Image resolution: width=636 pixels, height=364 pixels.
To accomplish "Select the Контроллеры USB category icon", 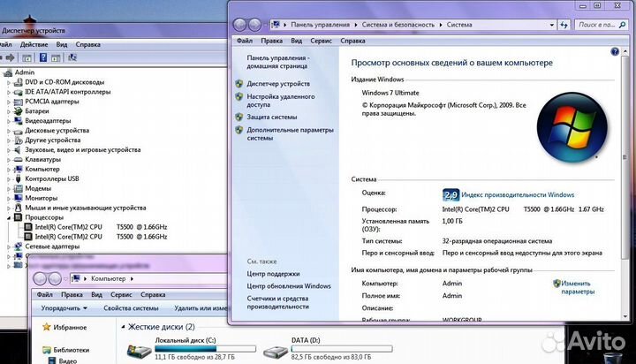I will [x=18, y=179].
